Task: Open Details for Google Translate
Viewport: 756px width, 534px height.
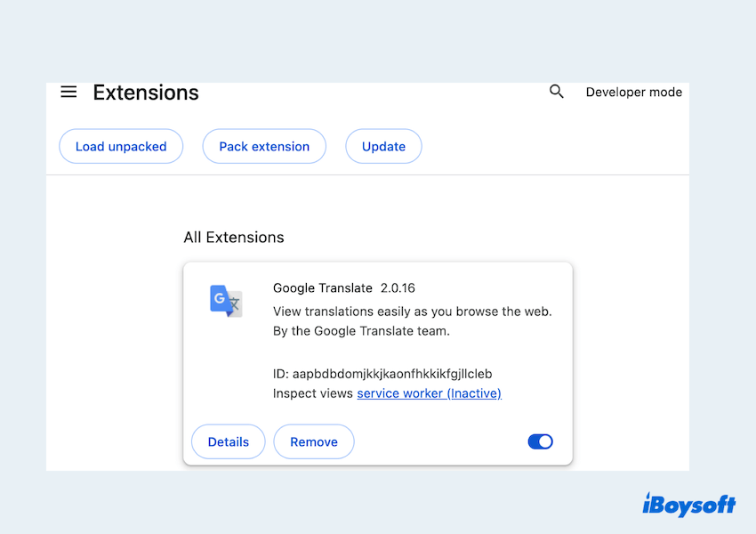Action: pyautogui.click(x=228, y=441)
